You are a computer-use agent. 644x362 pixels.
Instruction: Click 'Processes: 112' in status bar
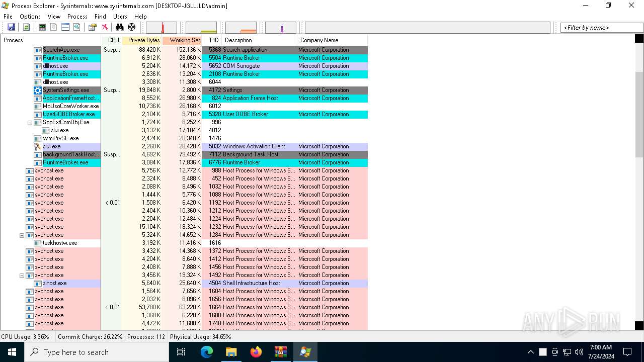146,337
